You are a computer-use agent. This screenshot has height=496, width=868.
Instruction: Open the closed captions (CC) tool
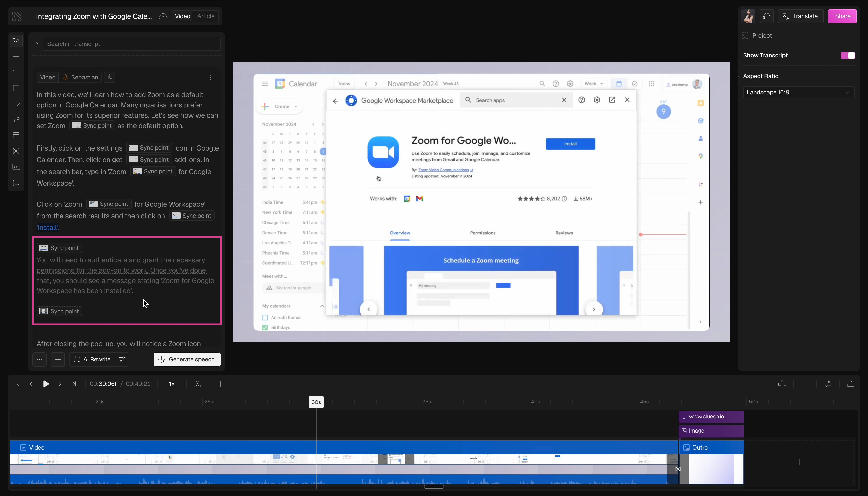point(16,167)
